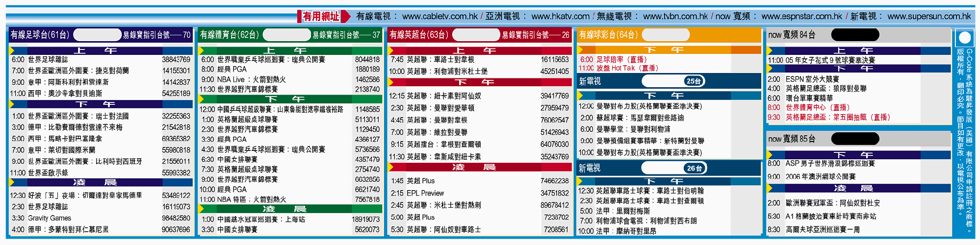Image resolution: width=980 pixels, height=245 pixels.
Task: Click the 6:00 世界足球雜誌 row
Action: [x=101, y=59]
